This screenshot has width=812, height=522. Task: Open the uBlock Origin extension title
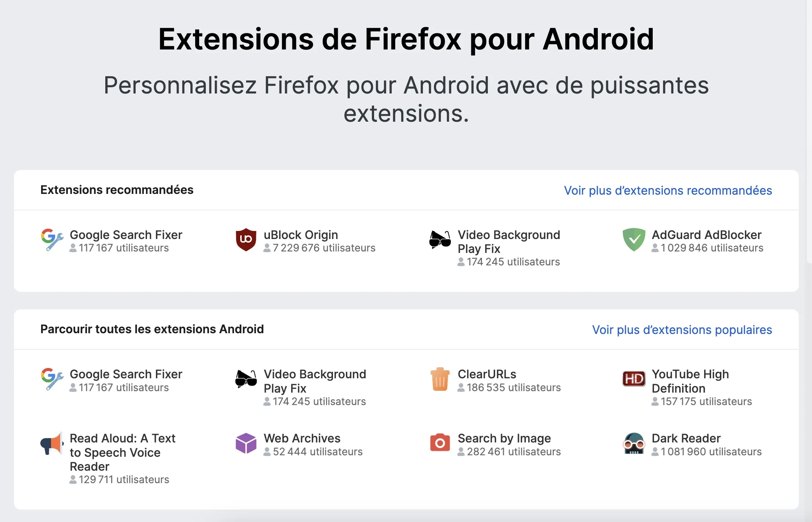(301, 235)
